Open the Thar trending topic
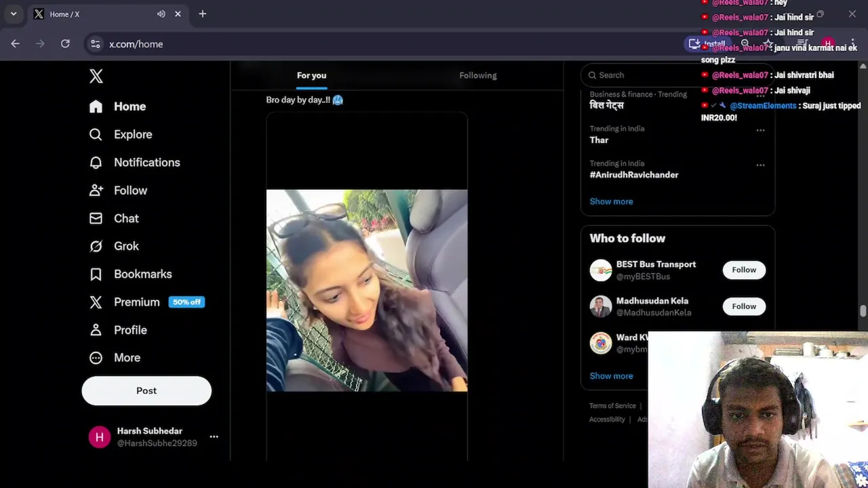Image resolution: width=868 pixels, height=488 pixels. 599,140
